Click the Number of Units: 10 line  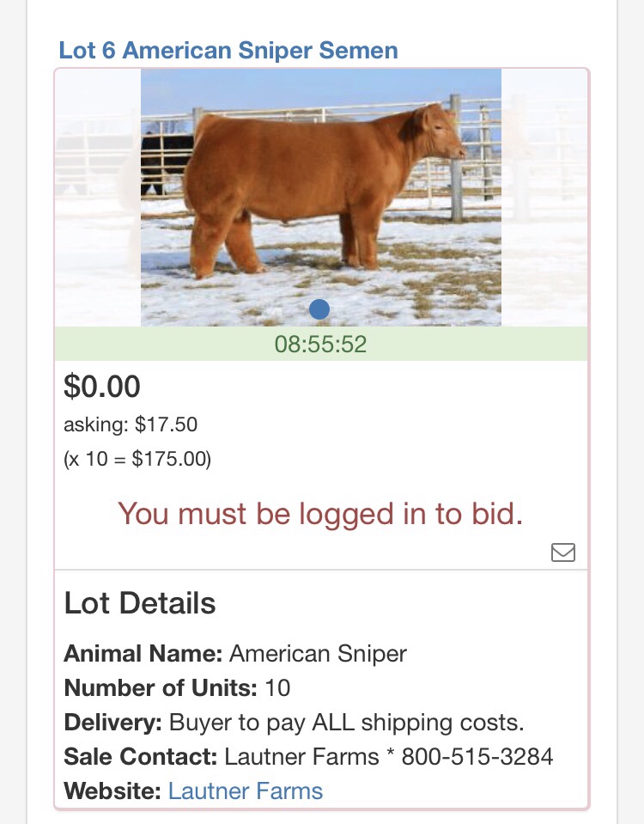(177, 688)
